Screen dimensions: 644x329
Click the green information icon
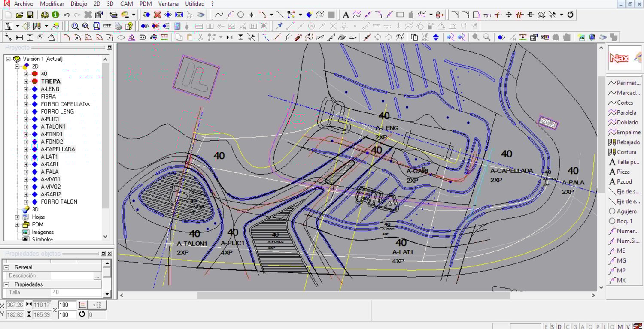click(x=55, y=15)
